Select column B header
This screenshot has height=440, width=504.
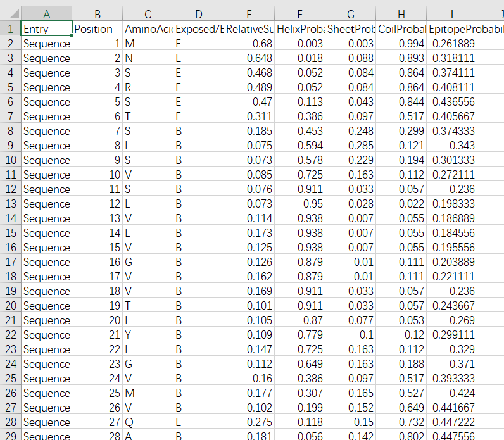[x=98, y=14]
